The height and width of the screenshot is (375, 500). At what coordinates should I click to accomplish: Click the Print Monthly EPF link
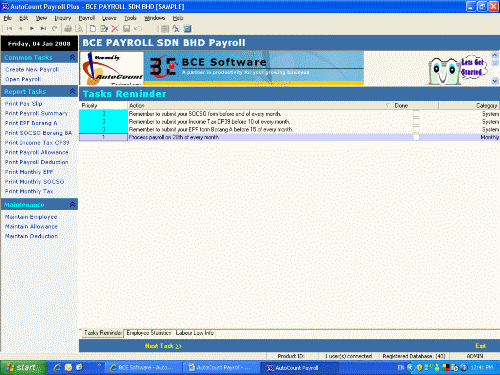click(29, 172)
